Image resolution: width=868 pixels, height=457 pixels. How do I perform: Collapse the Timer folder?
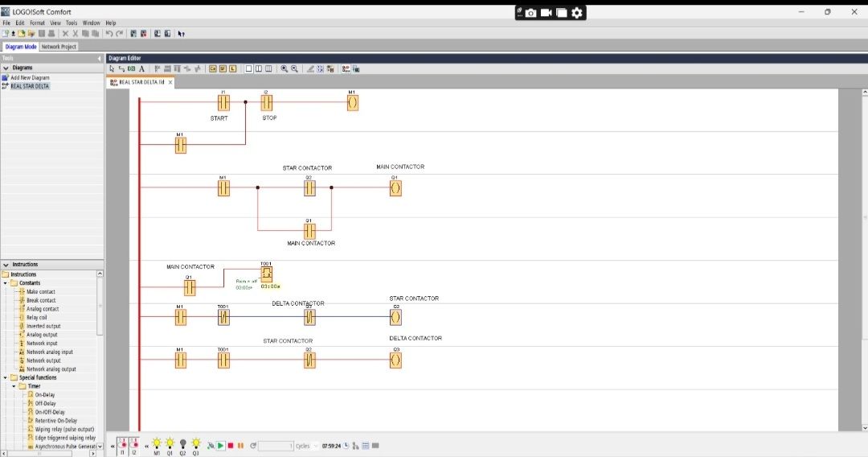[14, 386]
